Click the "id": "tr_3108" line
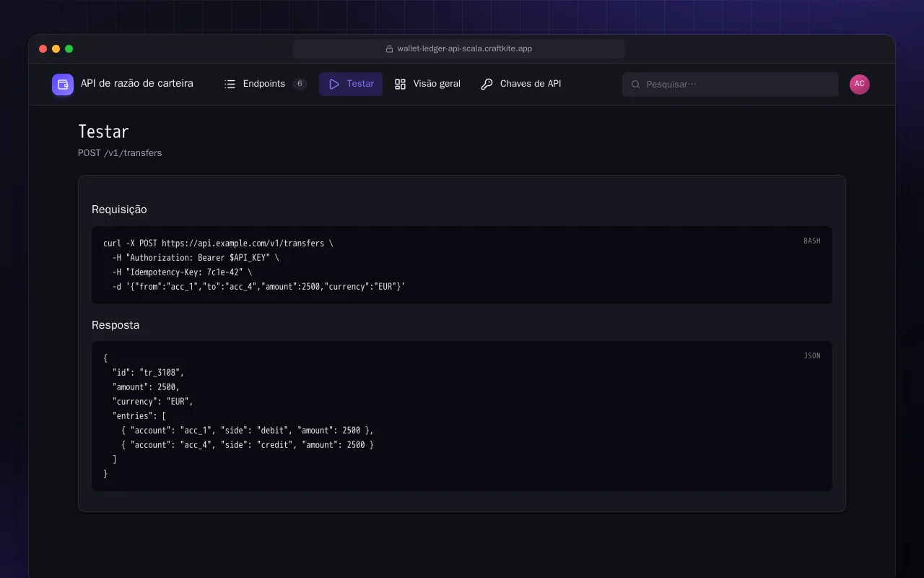This screenshot has height=578, width=924. (x=148, y=373)
